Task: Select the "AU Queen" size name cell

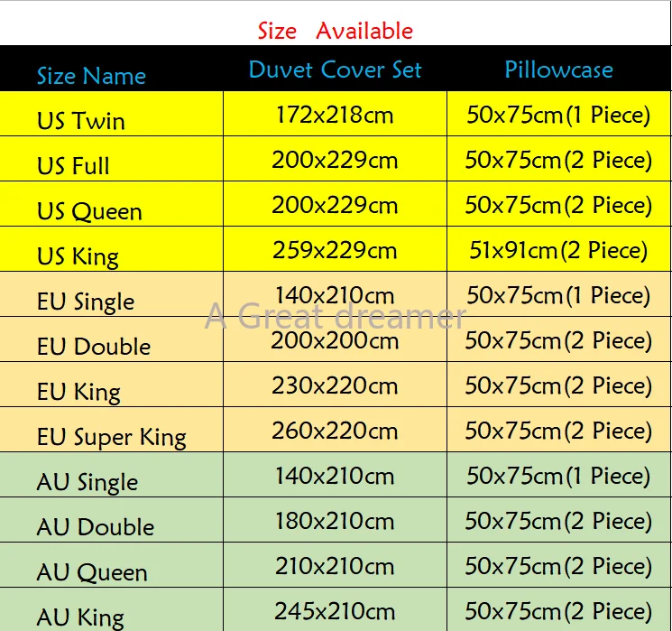Action: [x=92, y=572]
